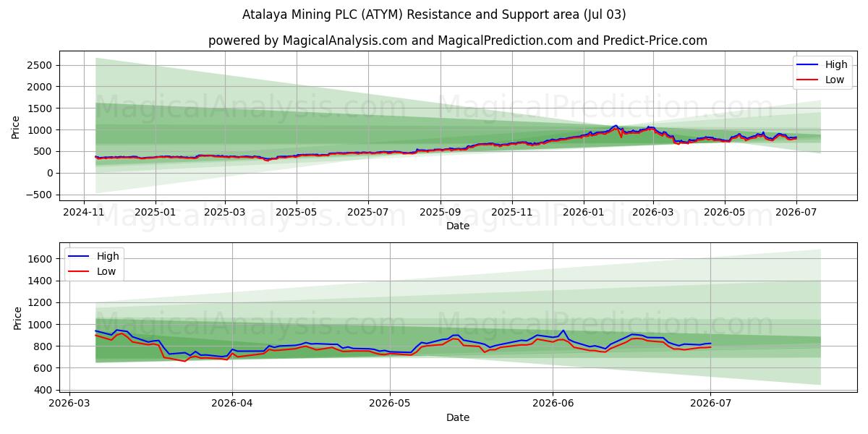The image size is (868, 434).
Task: Click the '400' y-axis tick label in the bottom chart
Action: (x=43, y=390)
